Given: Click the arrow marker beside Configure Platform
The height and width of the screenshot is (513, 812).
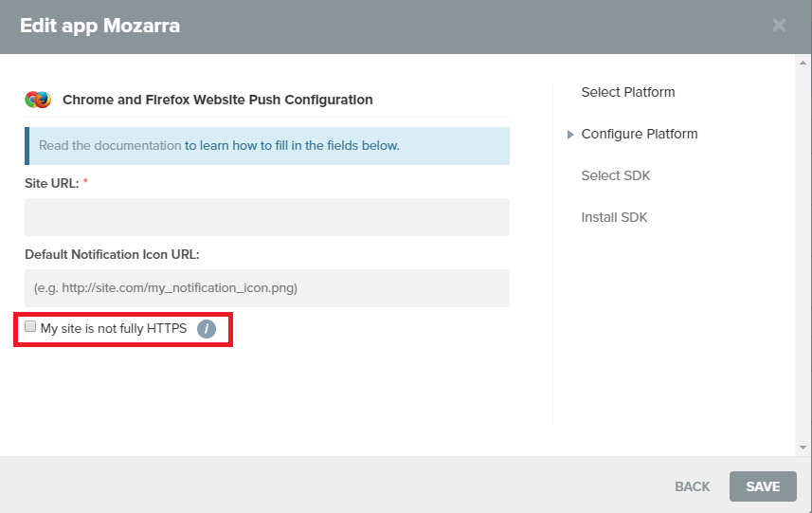Looking at the screenshot, I should coord(570,135).
